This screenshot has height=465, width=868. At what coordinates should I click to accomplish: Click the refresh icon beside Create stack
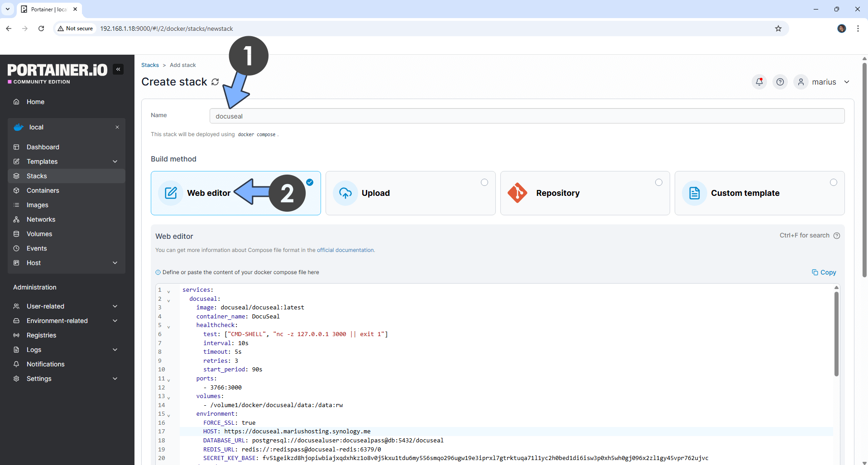[215, 82]
